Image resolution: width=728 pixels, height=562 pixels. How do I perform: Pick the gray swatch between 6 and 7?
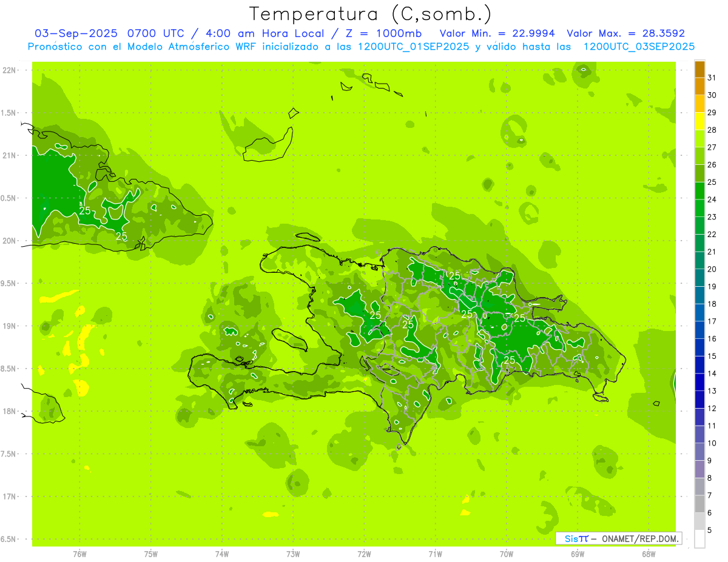pos(699,504)
